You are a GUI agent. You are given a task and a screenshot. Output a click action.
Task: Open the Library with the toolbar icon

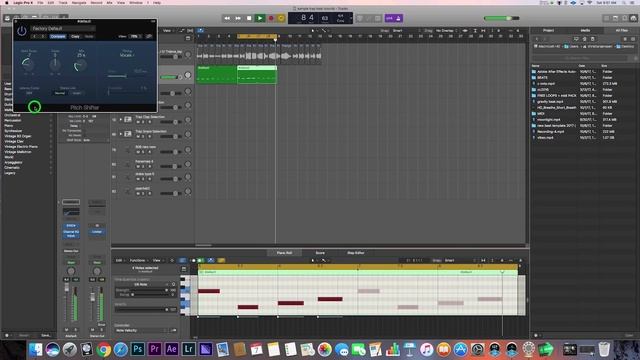tap(7, 18)
